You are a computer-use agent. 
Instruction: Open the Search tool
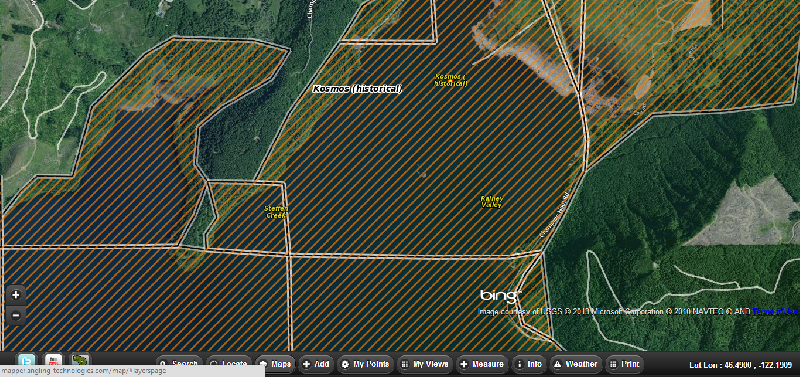click(x=179, y=364)
